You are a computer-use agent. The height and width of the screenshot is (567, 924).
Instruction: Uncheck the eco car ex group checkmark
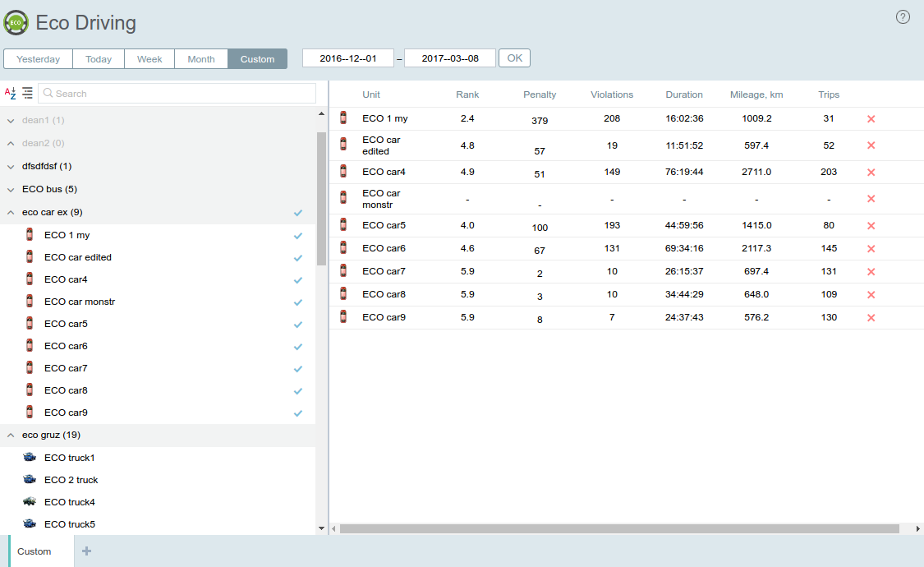point(298,213)
